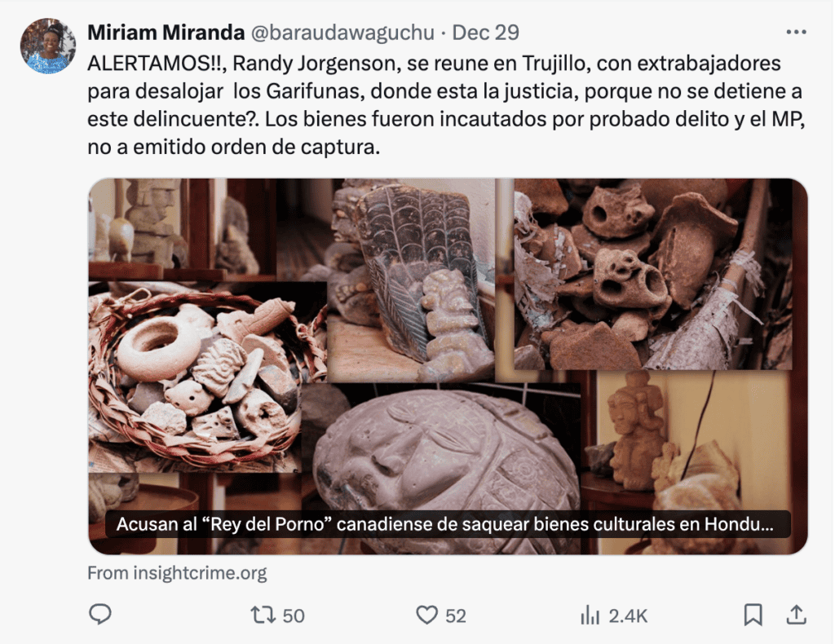Retweet the post using the repost arrows icon

[263, 615]
